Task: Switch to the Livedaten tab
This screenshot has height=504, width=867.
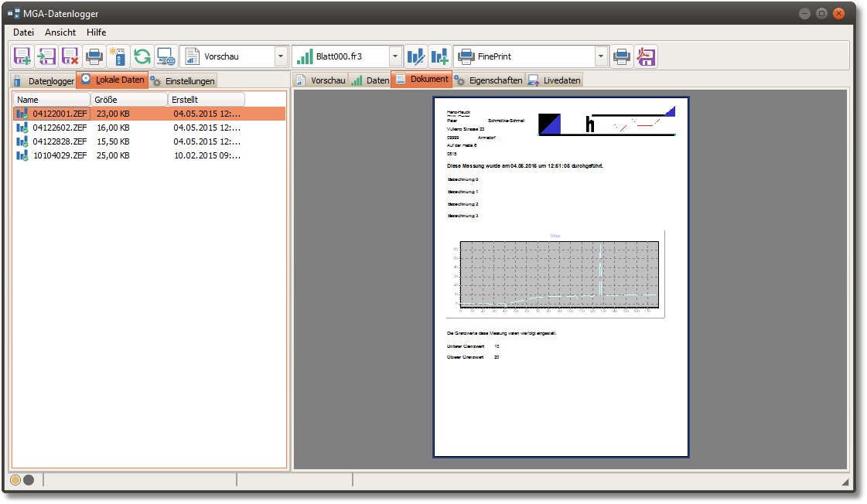Action: [554, 80]
